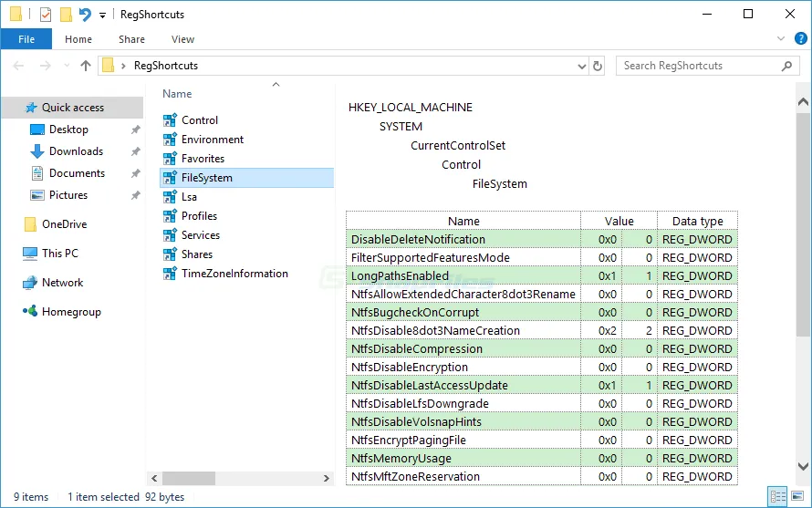Click the New folder quick access icon
Image resolution: width=812 pixels, height=508 pixels.
click(66, 15)
